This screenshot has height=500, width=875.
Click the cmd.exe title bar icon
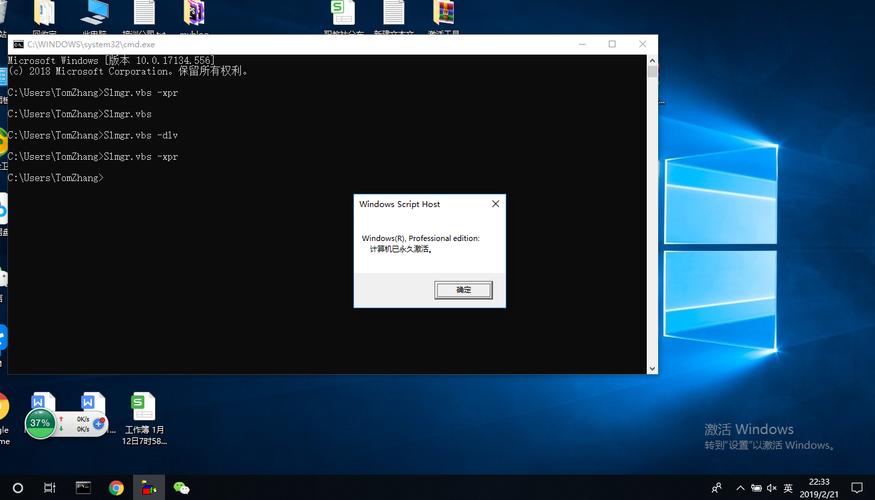point(18,44)
